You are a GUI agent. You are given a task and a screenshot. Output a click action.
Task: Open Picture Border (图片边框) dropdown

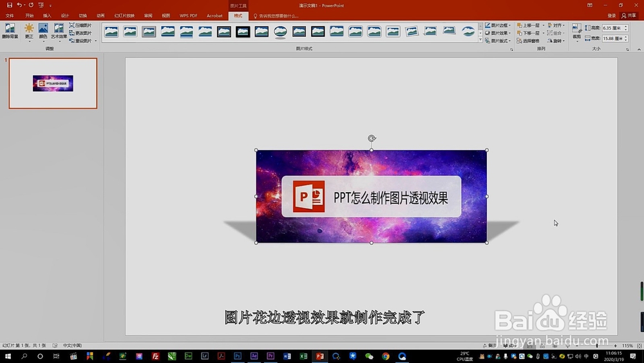pyautogui.click(x=498, y=25)
